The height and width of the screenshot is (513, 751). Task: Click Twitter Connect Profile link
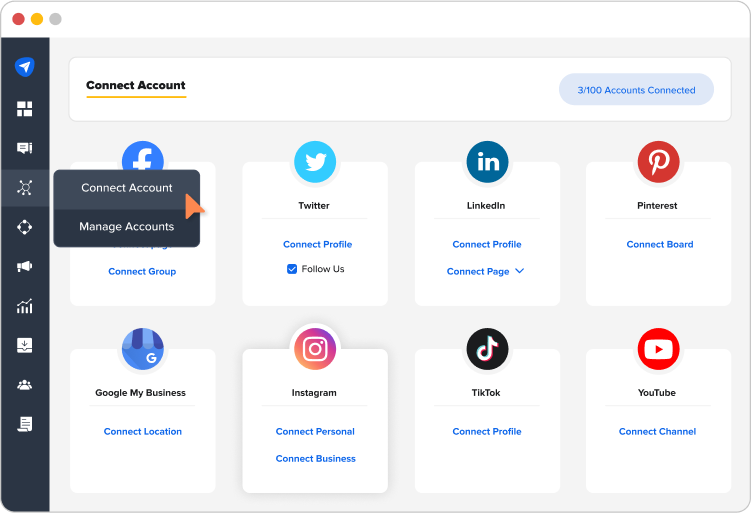[x=318, y=244]
